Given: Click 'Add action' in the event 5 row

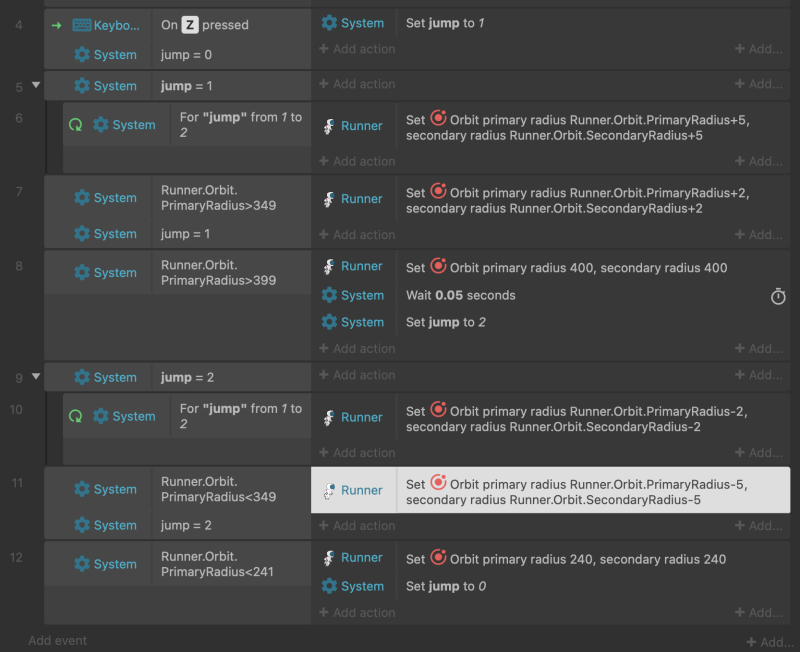Looking at the screenshot, I should coord(357,84).
